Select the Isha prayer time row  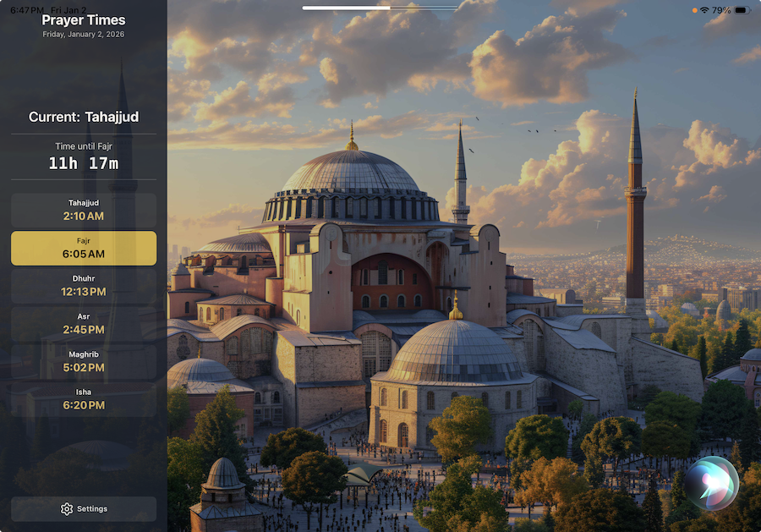coord(82,398)
